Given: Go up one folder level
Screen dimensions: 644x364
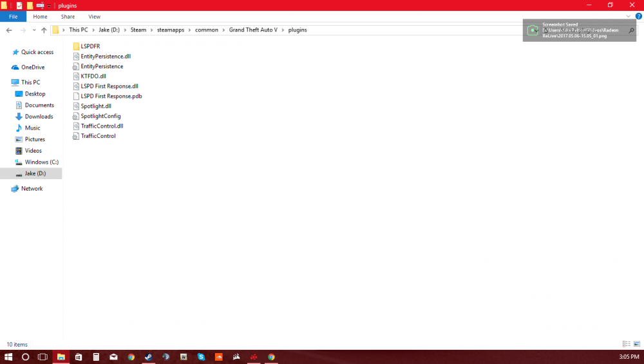Looking at the screenshot, I should point(44,30).
